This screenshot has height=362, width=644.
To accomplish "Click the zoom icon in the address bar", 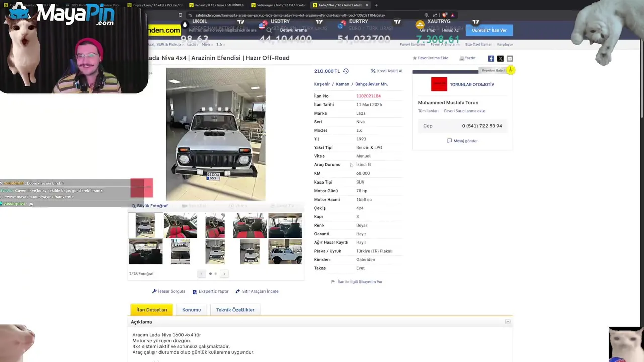I will [x=427, y=15].
